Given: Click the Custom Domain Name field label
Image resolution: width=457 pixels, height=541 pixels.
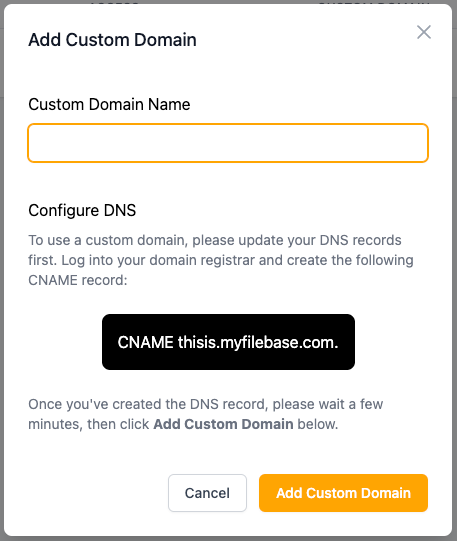Looking at the screenshot, I should [x=109, y=104].
